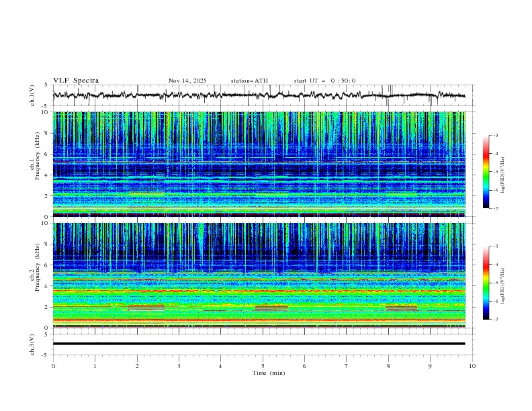Click the ch.1 spectrogram color scale bar
This screenshot has width=532, height=411.
pyautogui.click(x=486, y=171)
